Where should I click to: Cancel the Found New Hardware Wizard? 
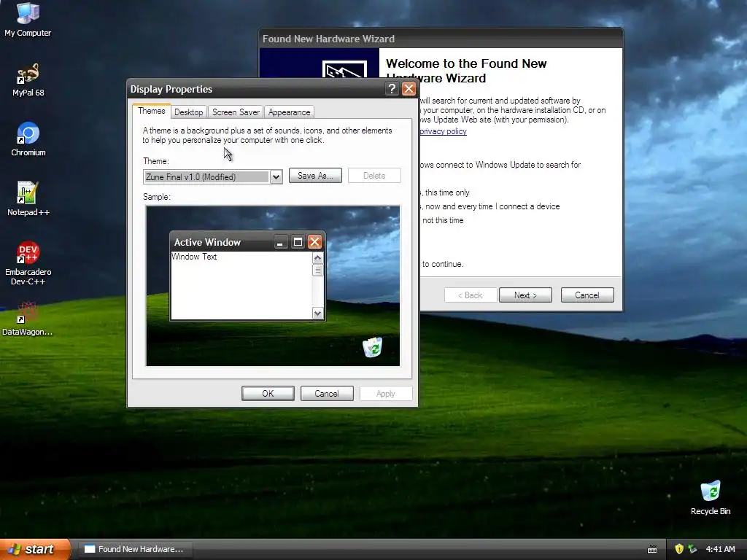(587, 295)
